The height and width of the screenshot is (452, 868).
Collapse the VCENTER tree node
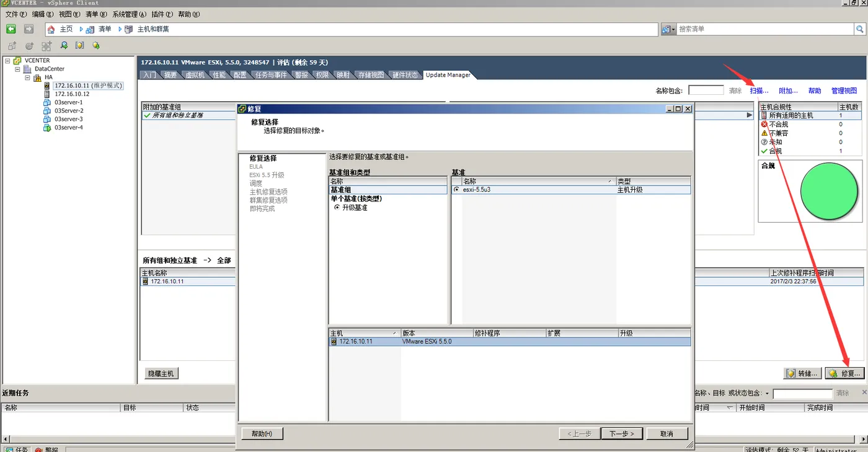7,61
